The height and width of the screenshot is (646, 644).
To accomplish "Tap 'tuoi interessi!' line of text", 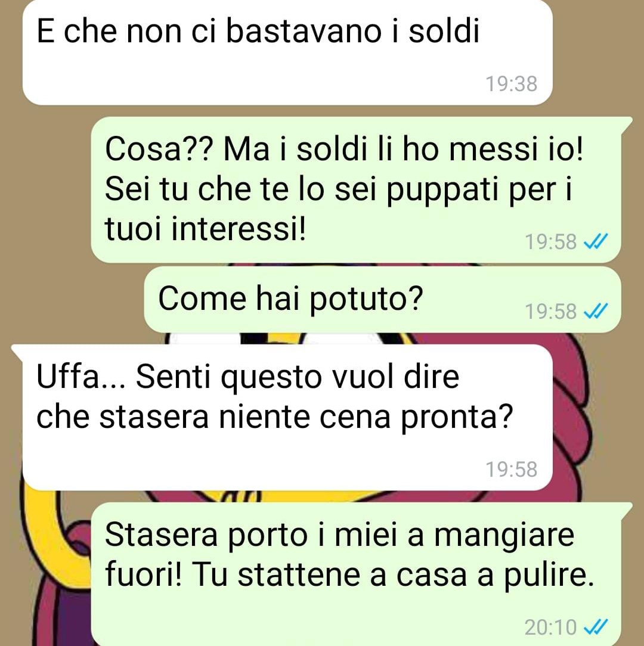I will 206,229.
